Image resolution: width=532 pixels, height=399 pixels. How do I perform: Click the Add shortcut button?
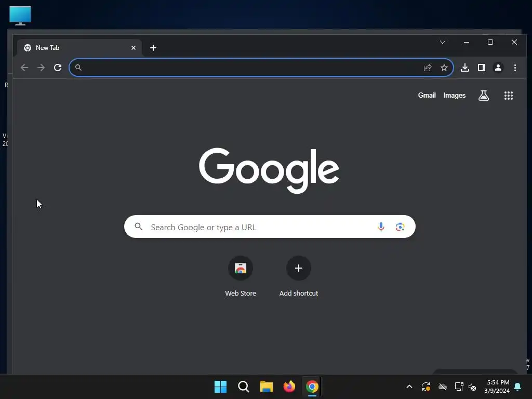[x=299, y=276]
